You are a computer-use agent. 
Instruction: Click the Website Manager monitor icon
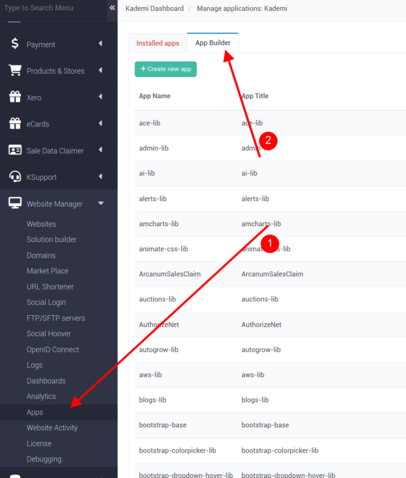click(x=15, y=203)
